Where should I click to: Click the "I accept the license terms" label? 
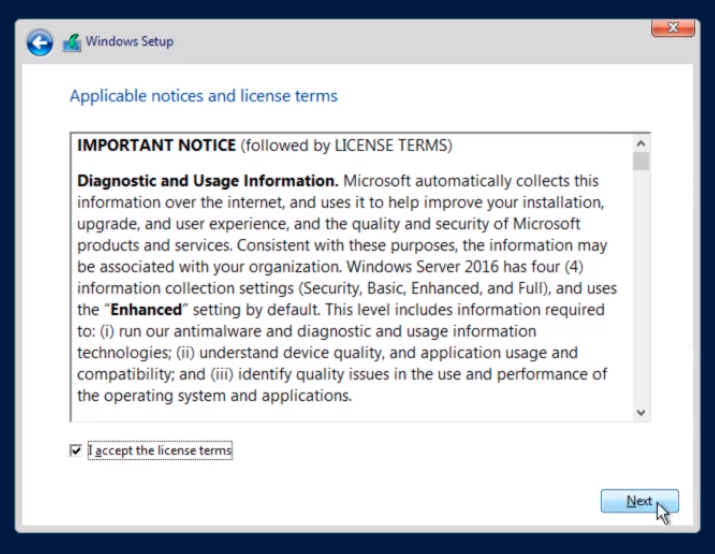pyautogui.click(x=160, y=450)
